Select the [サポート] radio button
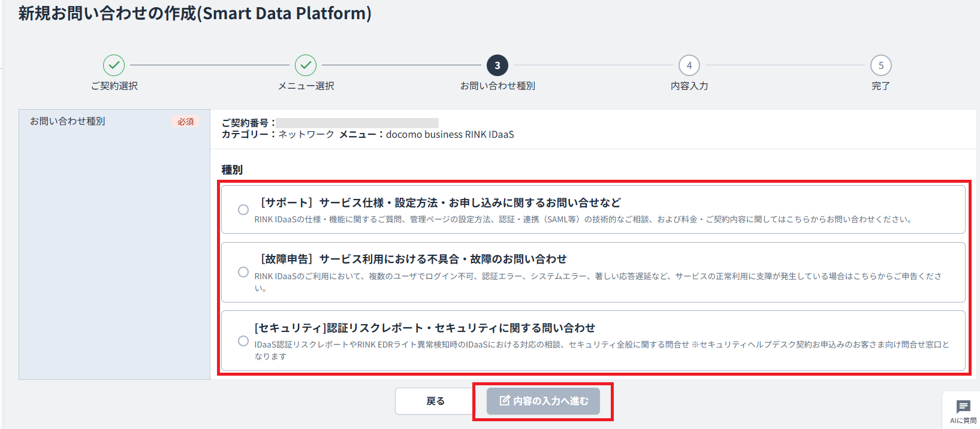Image resolution: width=980 pixels, height=429 pixels. (243, 210)
